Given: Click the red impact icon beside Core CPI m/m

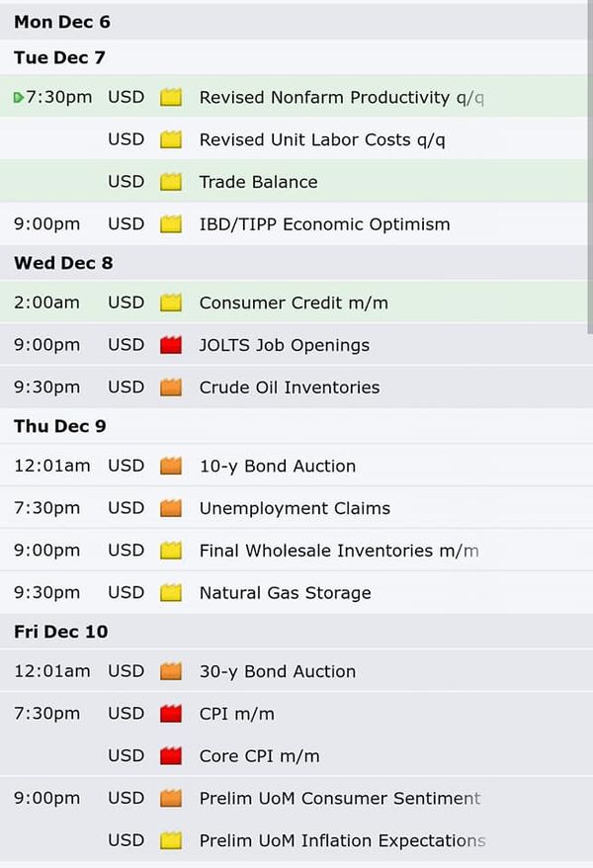Looking at the screenshot, I should (171, 755).
